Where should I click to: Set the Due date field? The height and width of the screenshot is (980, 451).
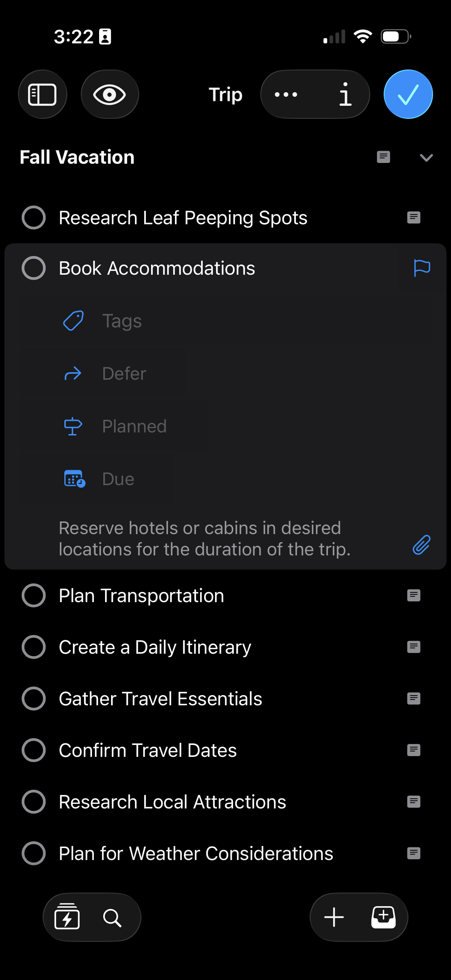[x=118, y=479]
